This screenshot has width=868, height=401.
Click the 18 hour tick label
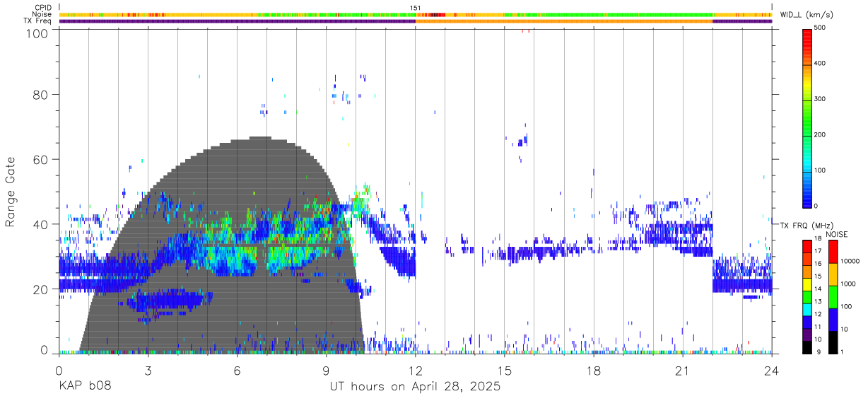[594, 371]
